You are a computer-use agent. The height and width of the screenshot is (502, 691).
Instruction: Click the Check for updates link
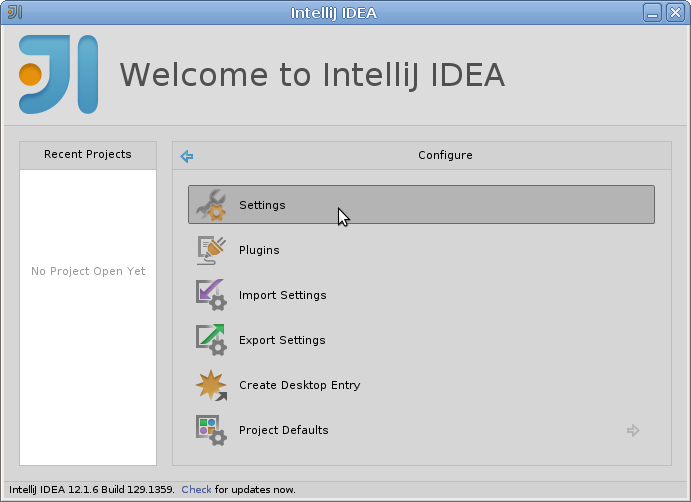tap(196, 490)
